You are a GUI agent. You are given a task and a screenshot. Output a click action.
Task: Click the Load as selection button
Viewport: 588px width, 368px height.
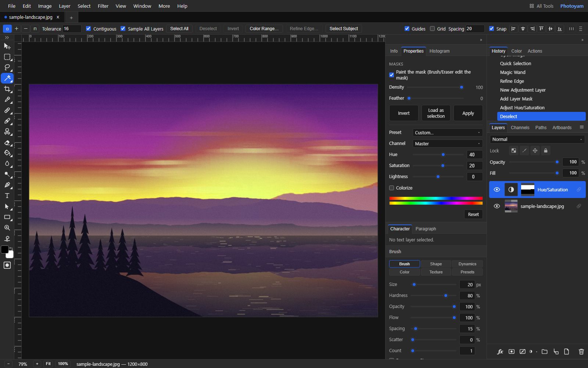click(436, 113)
